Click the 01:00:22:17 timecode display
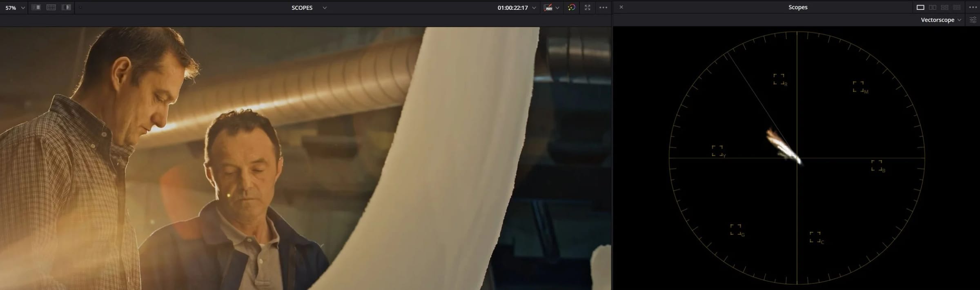 pos(512,8)
